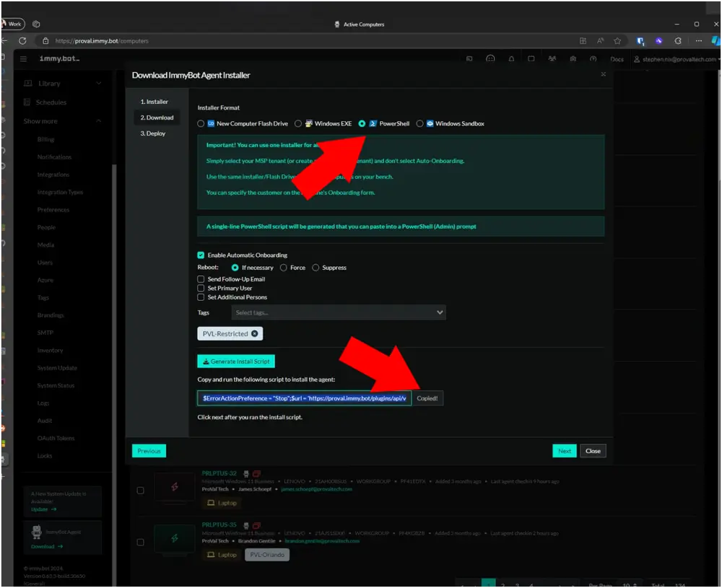Screen dimensions: 722x588
Task: Open OAuth Tokens in the sidebar
Action: point(56,439)
